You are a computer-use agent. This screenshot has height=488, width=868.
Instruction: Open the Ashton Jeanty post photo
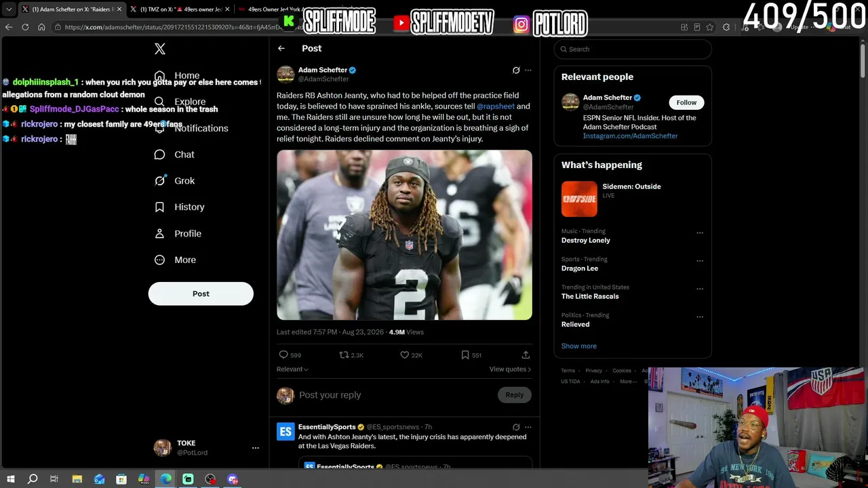404,235
